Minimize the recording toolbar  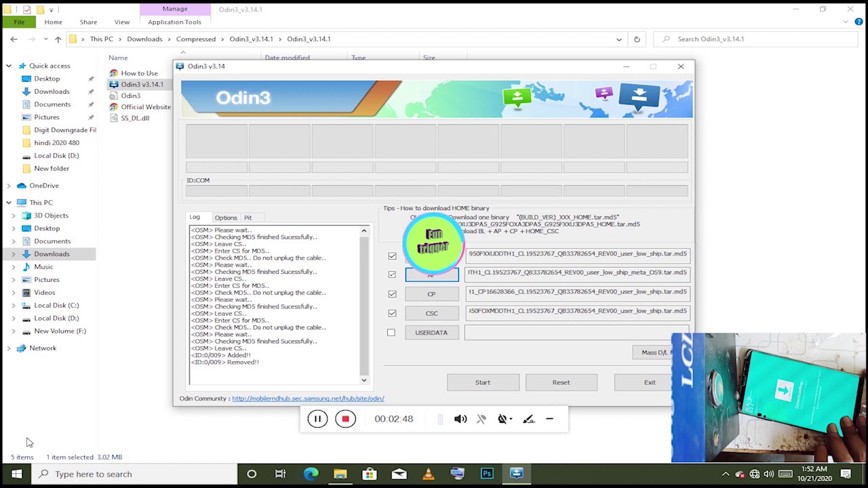549,419
